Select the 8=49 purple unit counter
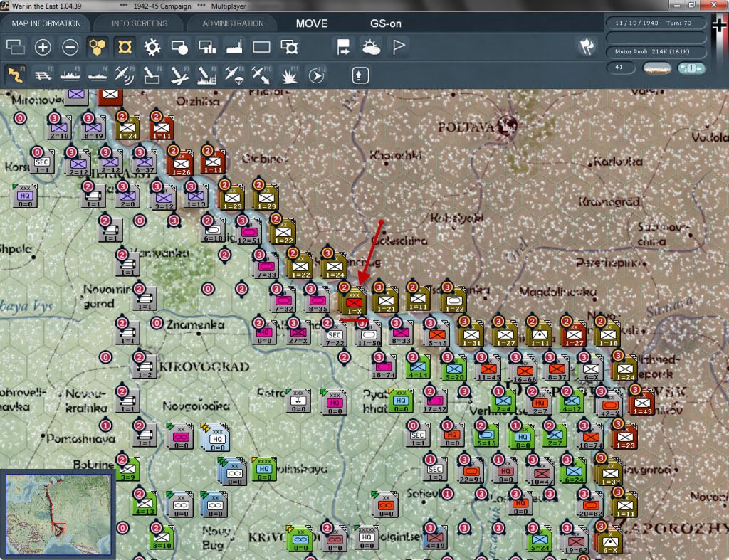This screenshot has width=729, height=560. coord(93,128)
